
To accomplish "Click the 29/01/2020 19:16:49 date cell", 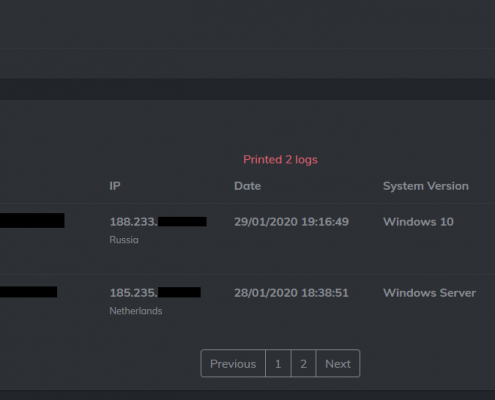I will [x=291, y=222].
